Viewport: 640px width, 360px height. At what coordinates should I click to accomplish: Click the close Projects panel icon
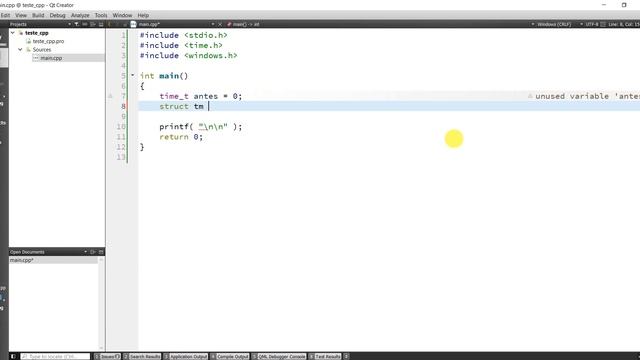click(101, 24)
